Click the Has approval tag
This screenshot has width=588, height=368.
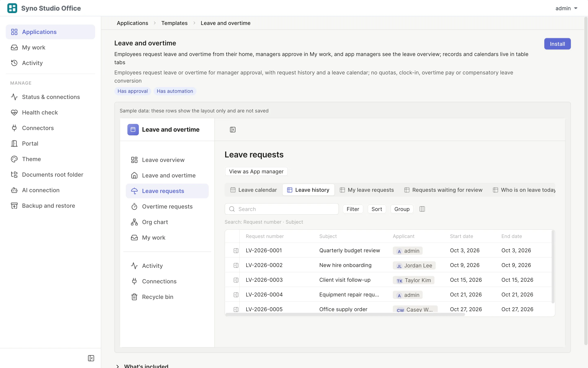tap(133, 91)
